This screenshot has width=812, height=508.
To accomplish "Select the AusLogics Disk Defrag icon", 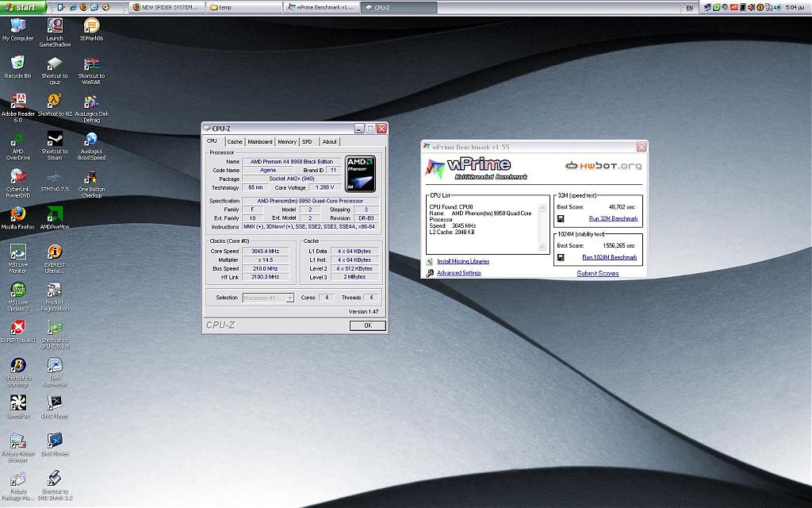I will click(92, 108).
